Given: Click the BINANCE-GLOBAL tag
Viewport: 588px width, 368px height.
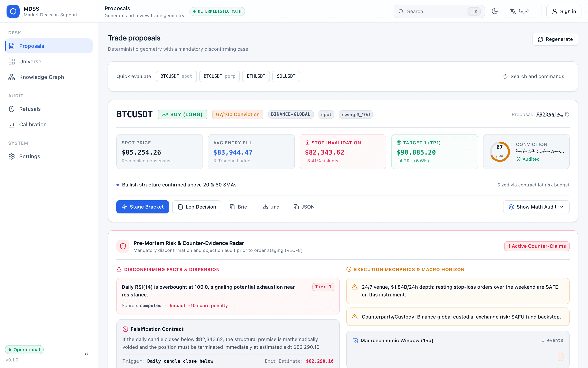Looking at the screenshot, I should [x=291, y=114].
